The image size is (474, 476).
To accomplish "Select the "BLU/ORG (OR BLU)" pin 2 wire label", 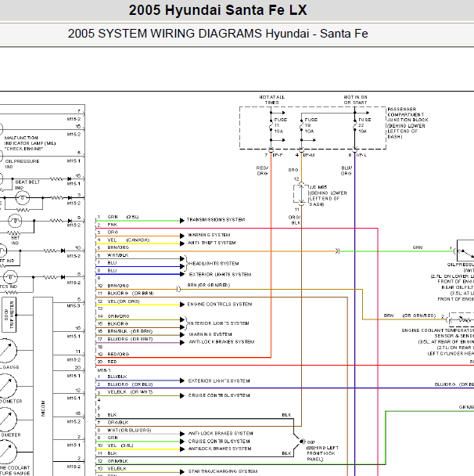I will pos(130,384).
